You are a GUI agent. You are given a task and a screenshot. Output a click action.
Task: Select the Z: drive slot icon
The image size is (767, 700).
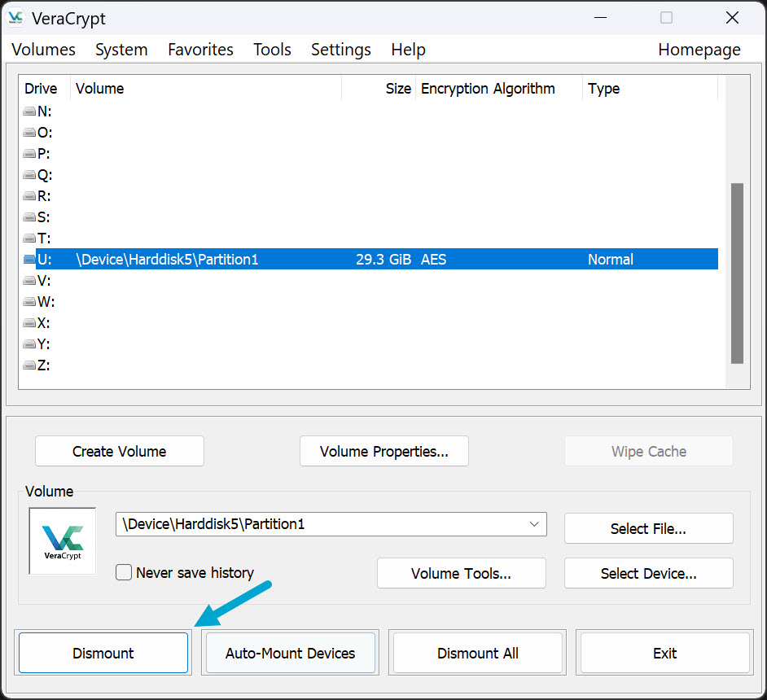[29, 365]
